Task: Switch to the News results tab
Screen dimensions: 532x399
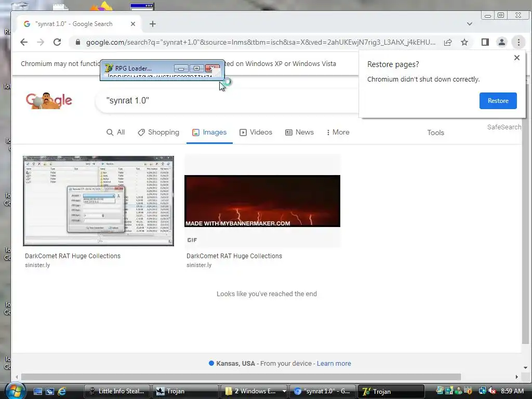Action: 299,132
